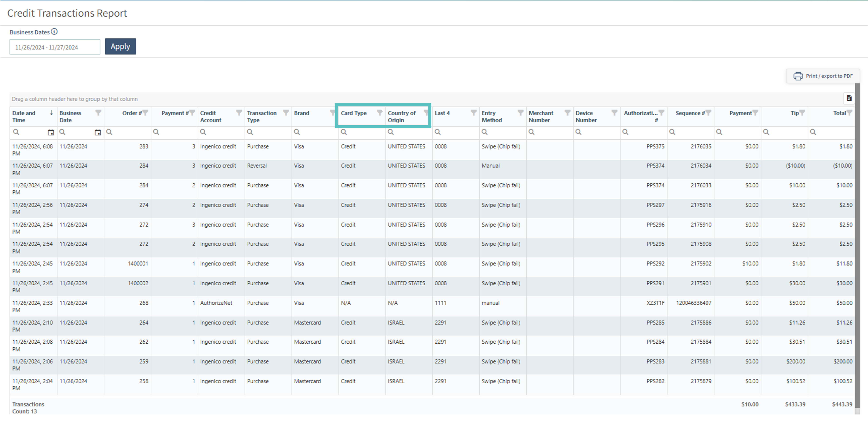Screen dimensions: 868x424
Task: Open filter icon on Merchant Number column
Action: click(x=568, y=113)
